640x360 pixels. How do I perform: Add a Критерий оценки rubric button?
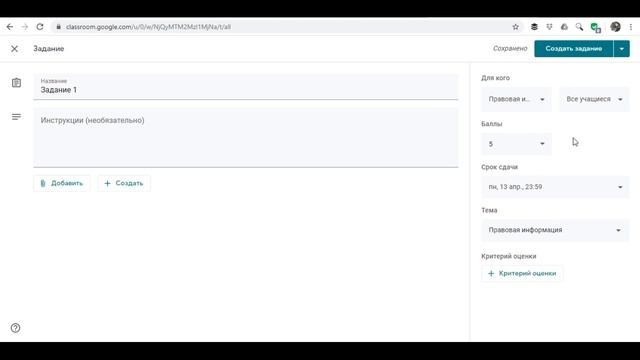click(x=522, y=273)
